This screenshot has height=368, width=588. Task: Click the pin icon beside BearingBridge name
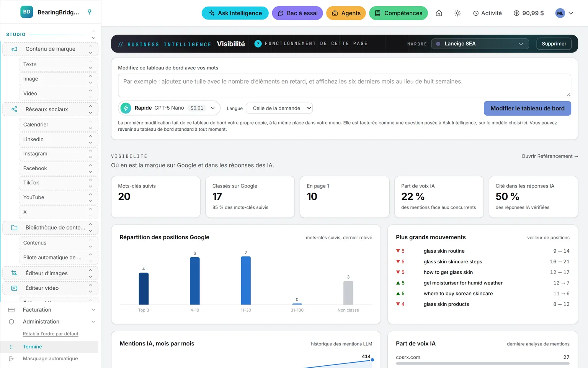click(x=90, y=12)
